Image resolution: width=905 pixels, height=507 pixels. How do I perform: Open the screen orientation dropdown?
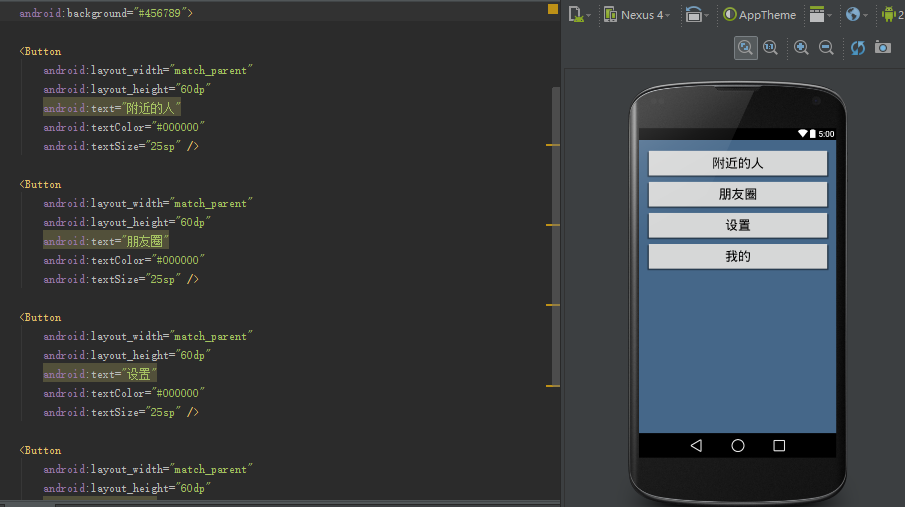click(697, 14)
